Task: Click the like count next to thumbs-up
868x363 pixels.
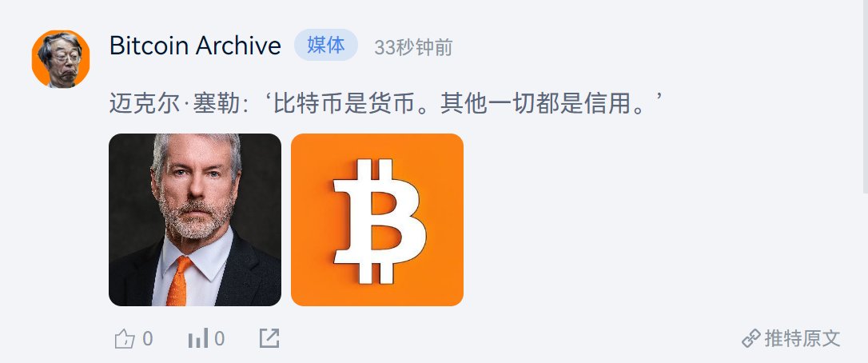Action: click(x=148, y=339)
